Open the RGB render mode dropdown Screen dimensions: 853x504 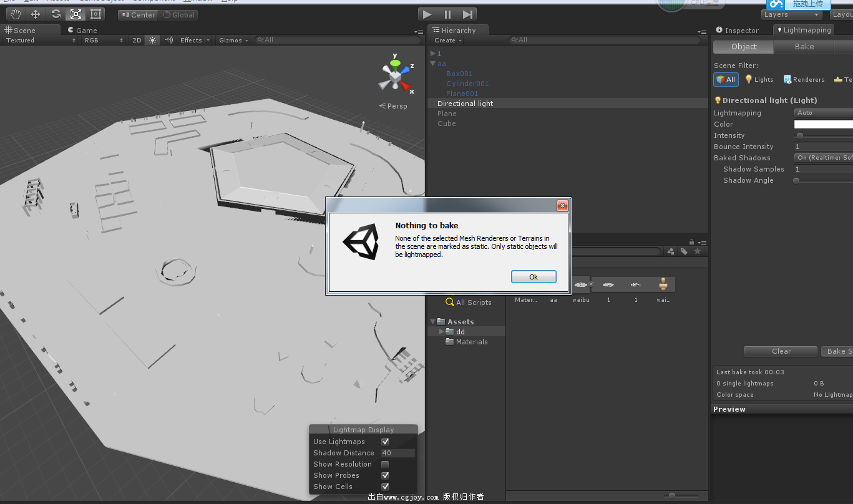104,40
